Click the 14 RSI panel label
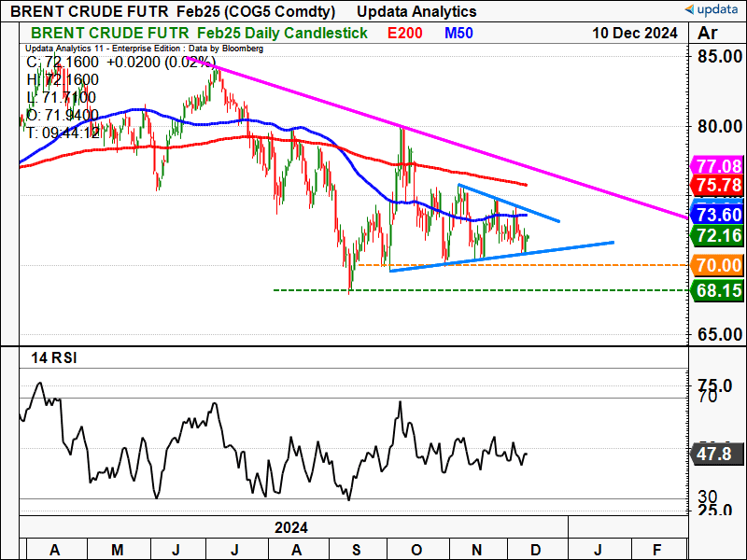 tap(54, 357)
